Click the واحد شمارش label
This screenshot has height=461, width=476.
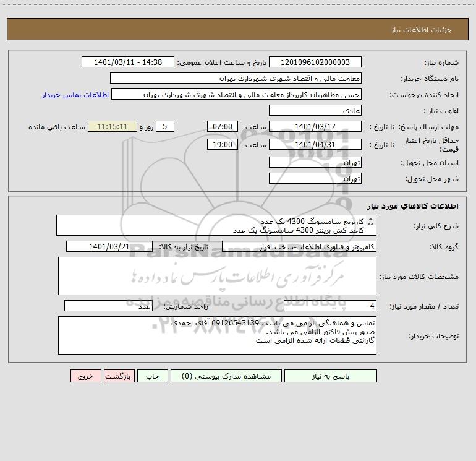186,306
